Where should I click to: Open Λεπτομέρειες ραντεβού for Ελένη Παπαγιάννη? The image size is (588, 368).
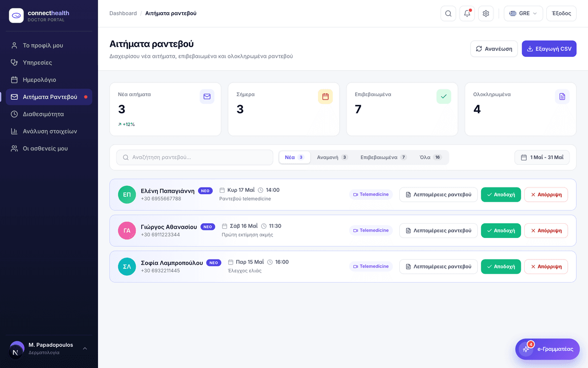(x=439, y=195)
